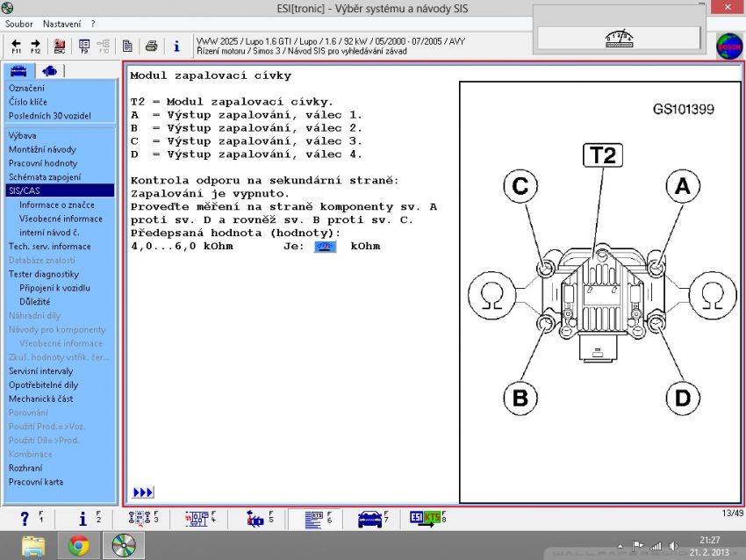Click the vehicle line "Lupo 1.6 GTI"
Viewport: 746px width, 560px height.
pos(269,41)
